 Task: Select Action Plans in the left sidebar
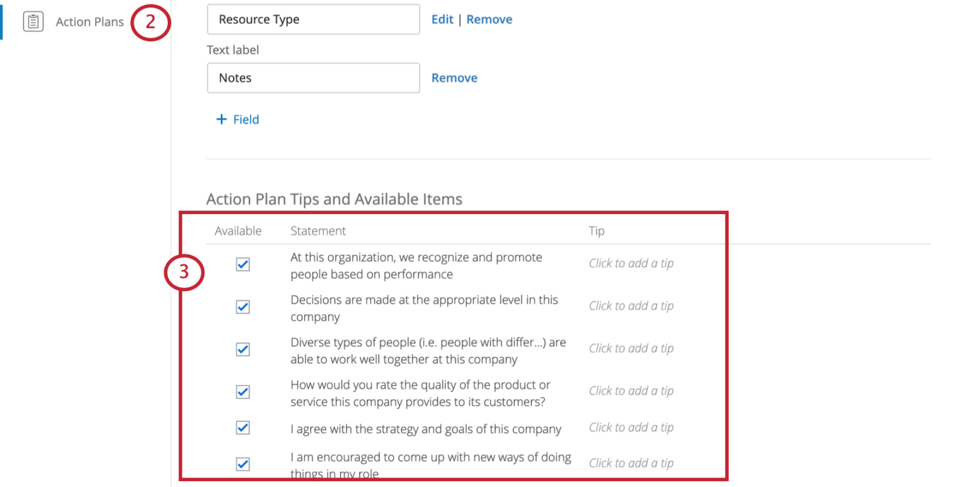(89, 21)
